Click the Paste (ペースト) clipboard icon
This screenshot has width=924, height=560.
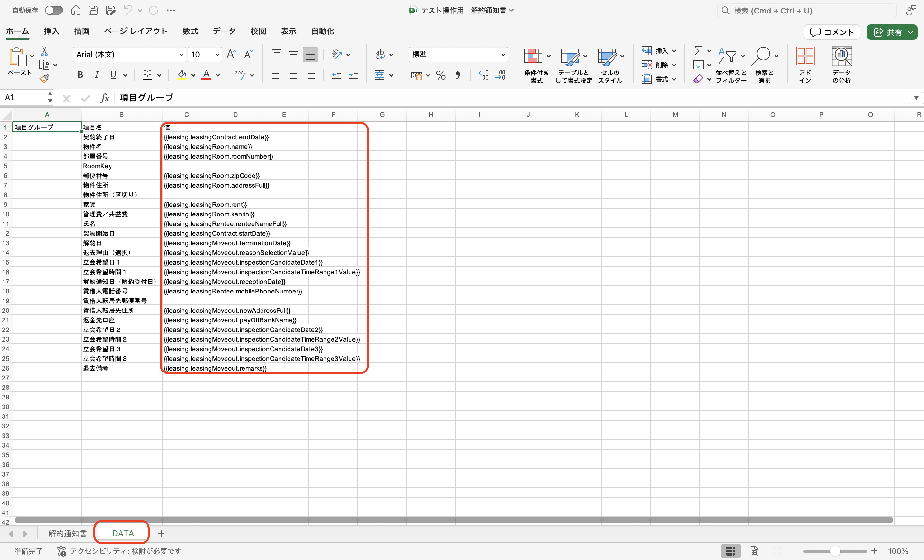[18, 57]
